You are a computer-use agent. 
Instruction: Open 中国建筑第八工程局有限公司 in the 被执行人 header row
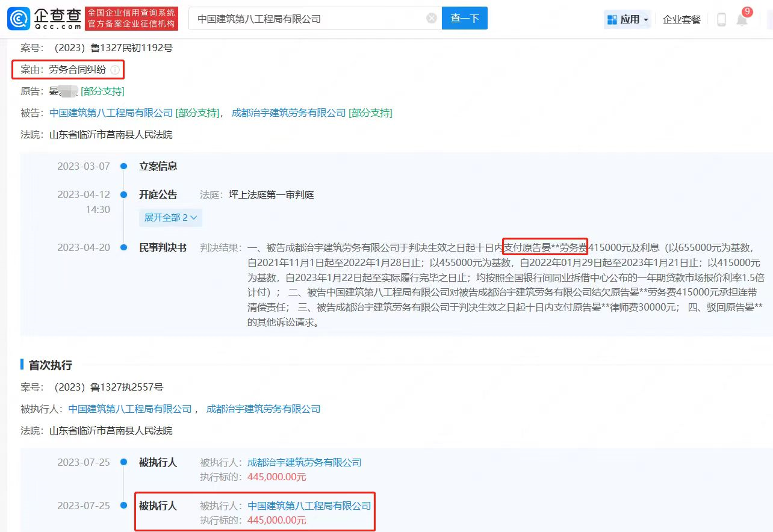coord(129,409)
